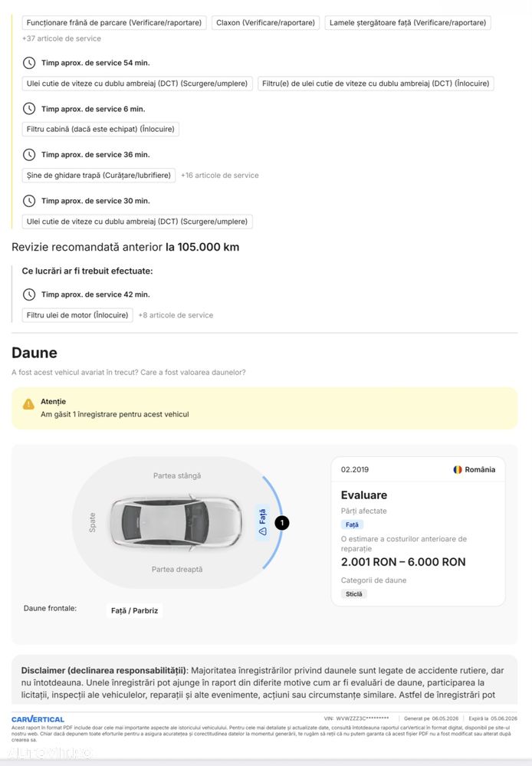Click the Claxon (Verificare/raportare) chip
The image size is (532, 766).
coord(266,22)
